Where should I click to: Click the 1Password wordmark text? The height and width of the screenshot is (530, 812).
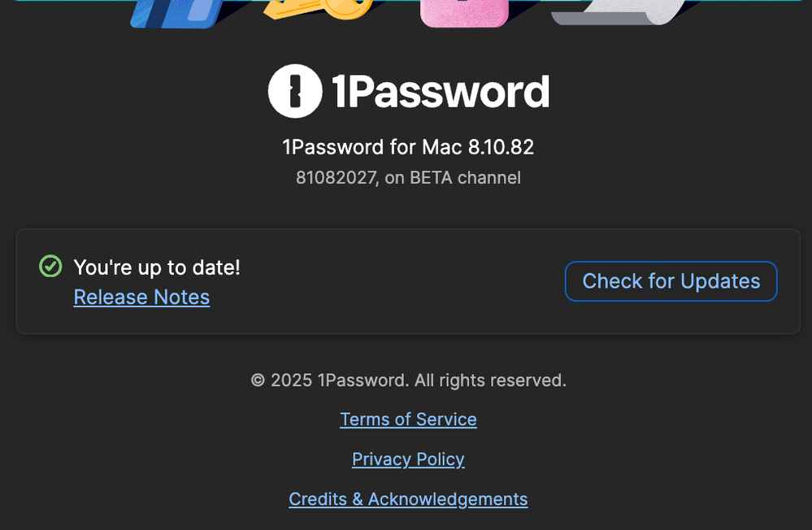(440, 93)
